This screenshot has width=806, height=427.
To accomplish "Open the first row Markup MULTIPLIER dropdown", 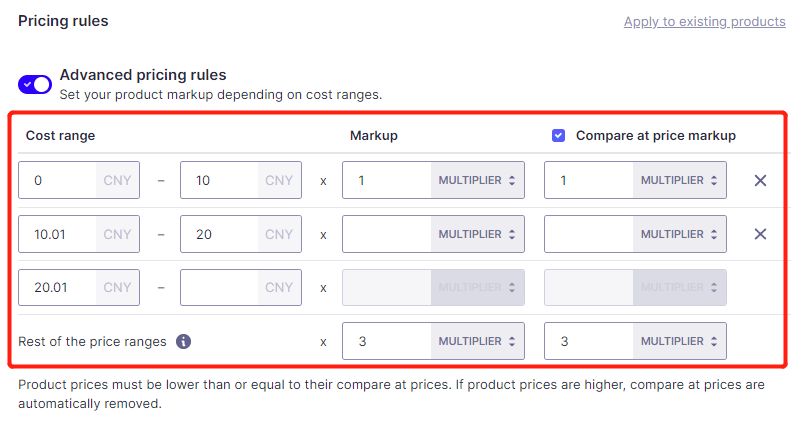I will coord(477,180).
